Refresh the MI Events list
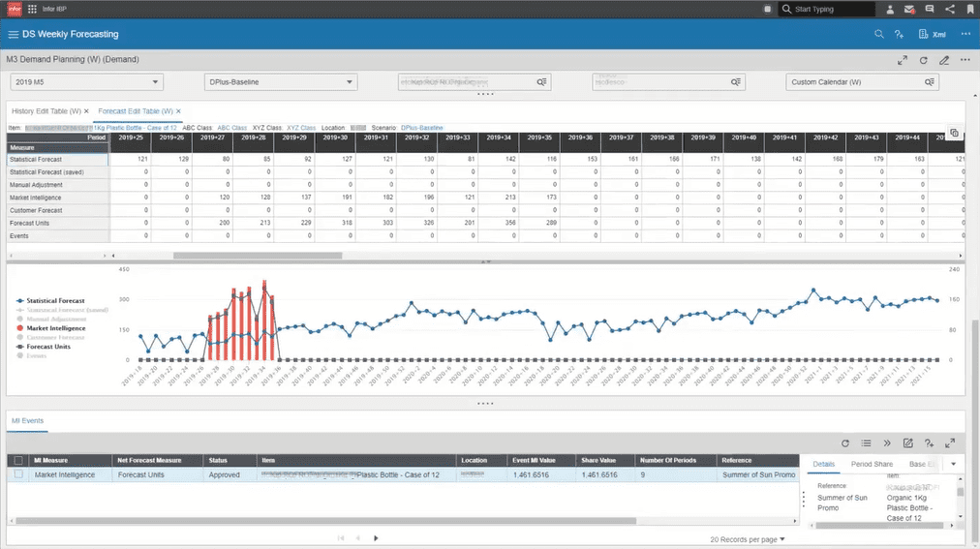The image size is (980, 549). coord(845,442)
